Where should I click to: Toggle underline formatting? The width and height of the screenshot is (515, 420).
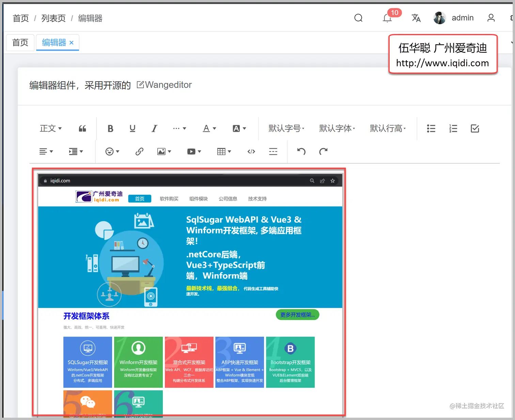[132, 128]
